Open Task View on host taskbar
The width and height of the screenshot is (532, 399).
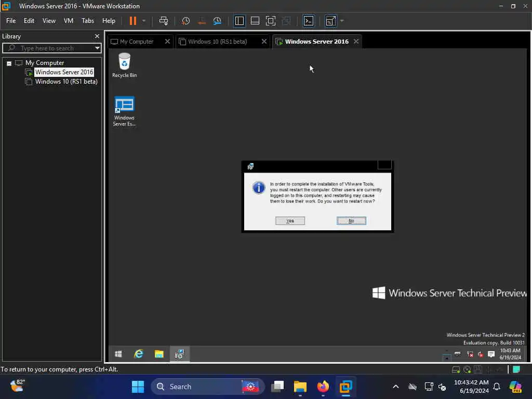(x=277, y=387)
